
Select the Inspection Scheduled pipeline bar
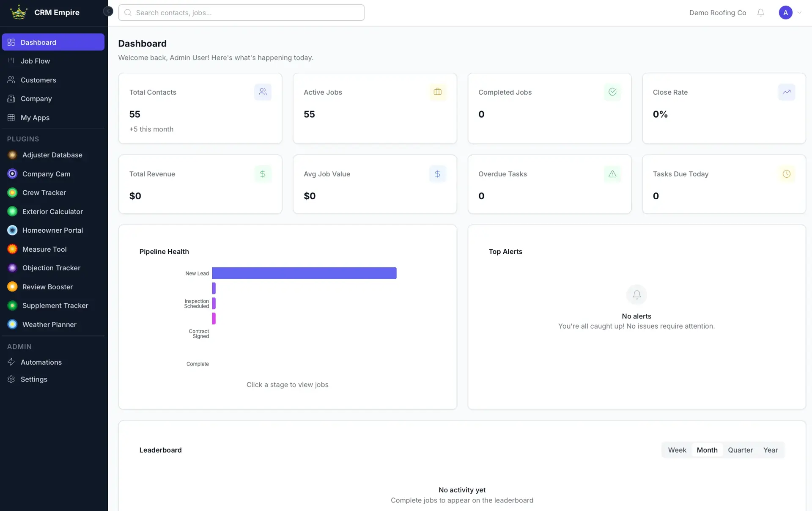(x=214, y=303)
